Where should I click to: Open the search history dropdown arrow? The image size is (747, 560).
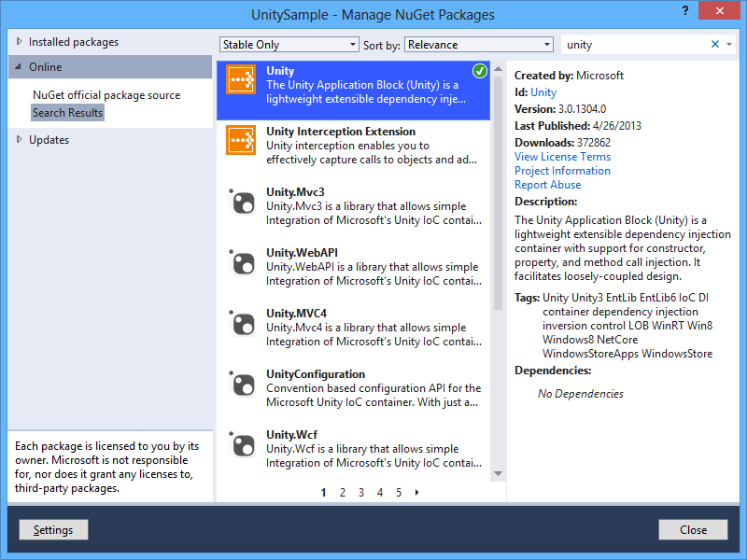pos(729,44)
